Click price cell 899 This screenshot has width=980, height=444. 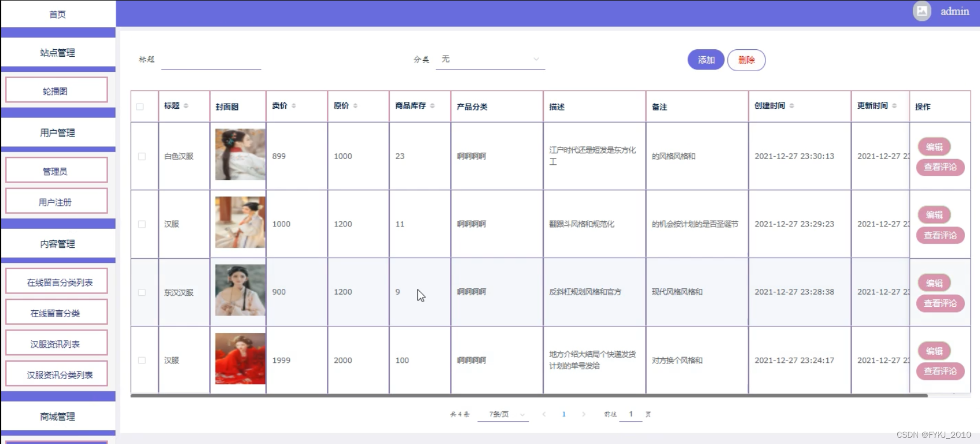pos(279,156)
